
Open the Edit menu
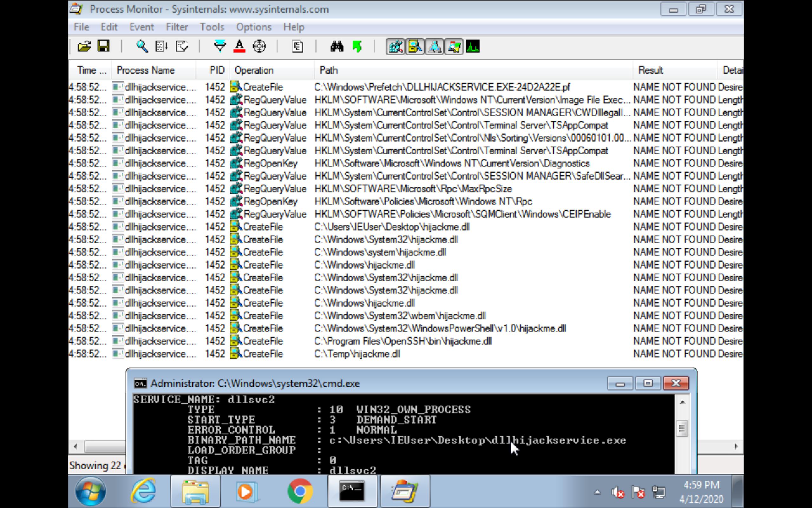(109, 27)
